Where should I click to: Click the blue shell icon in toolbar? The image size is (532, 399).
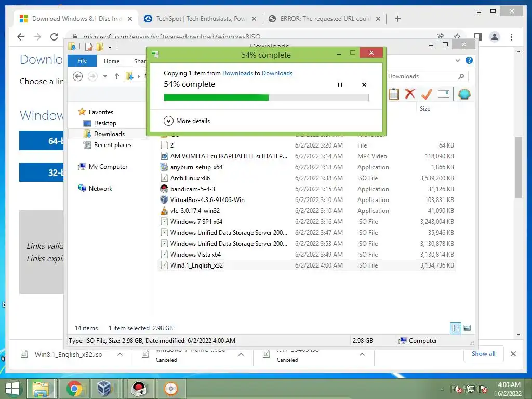pos(464,94)
